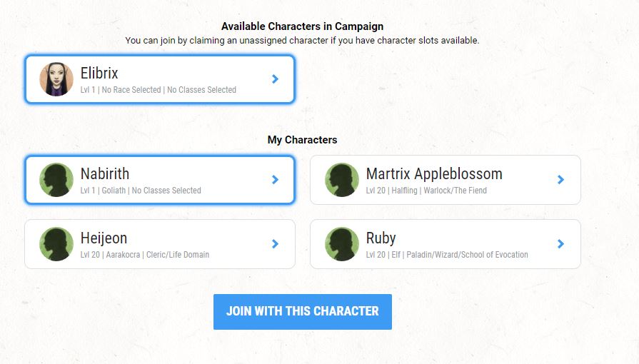Select the Nabirith character name
This screenshot has width=639, height=364.
[x=105, y=174]
